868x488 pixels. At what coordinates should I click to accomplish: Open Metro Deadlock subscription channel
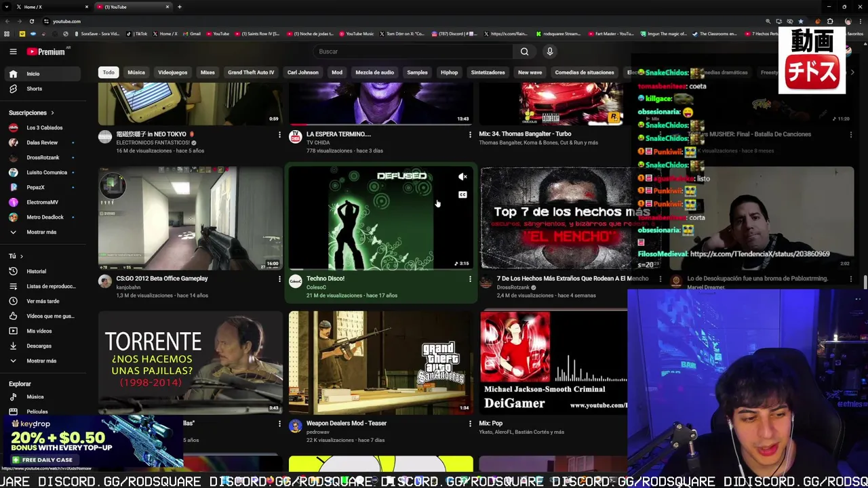pyautogui.click(x=42, y=217)
